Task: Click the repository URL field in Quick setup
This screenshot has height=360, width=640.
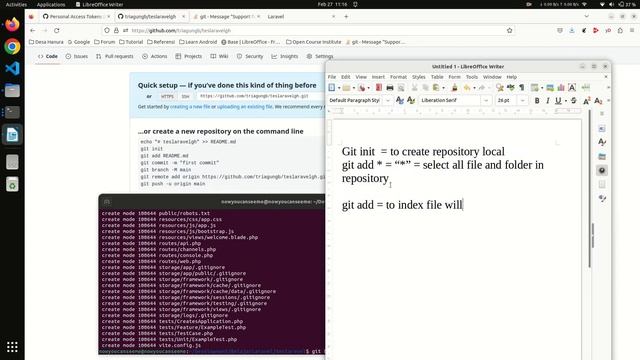Action: point(260,96)
